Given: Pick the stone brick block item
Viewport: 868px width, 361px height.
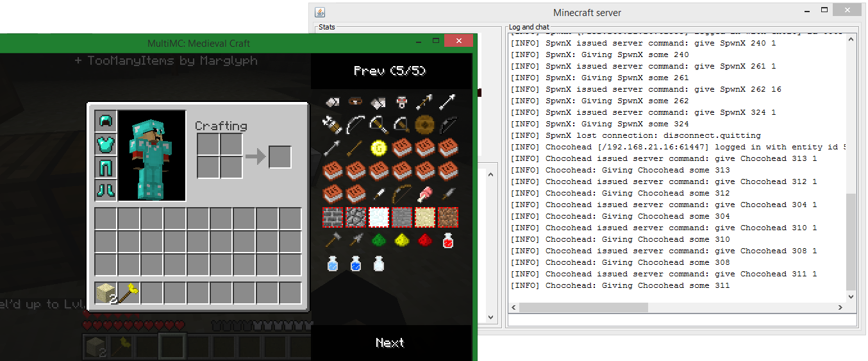Looking at the screenshot, I should [x=333, y=217].
